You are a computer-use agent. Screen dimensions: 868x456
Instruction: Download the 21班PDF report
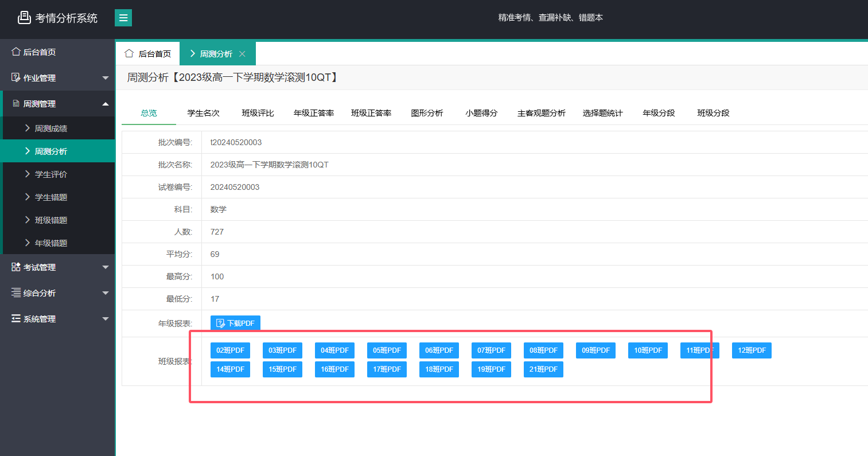[x=543, y=369]
